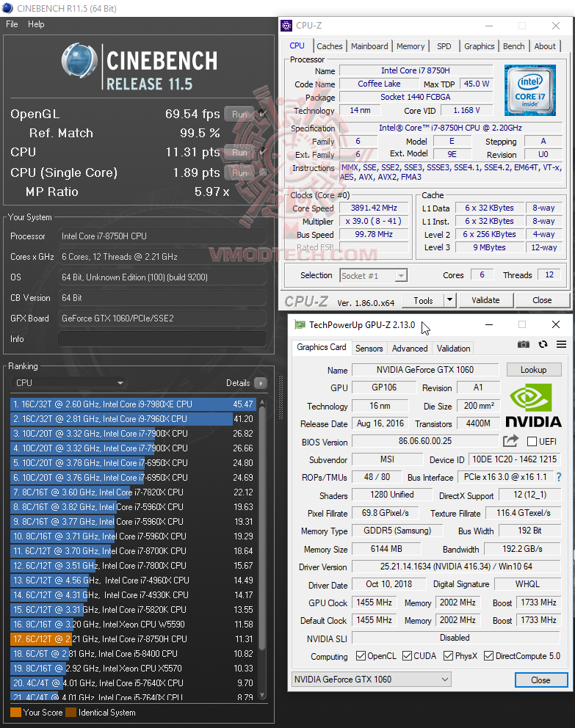Click the Core Speed 3891.42 MHz value

tap(374, 208)
